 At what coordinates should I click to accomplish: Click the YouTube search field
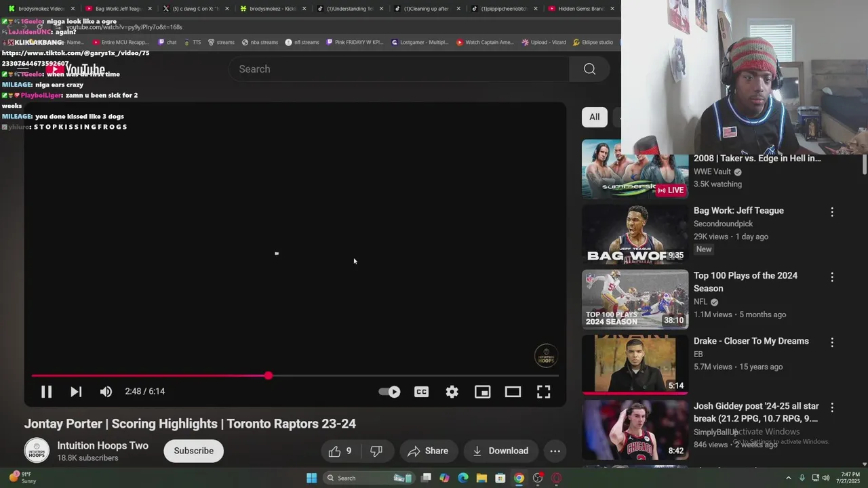[x=400, y=69]
